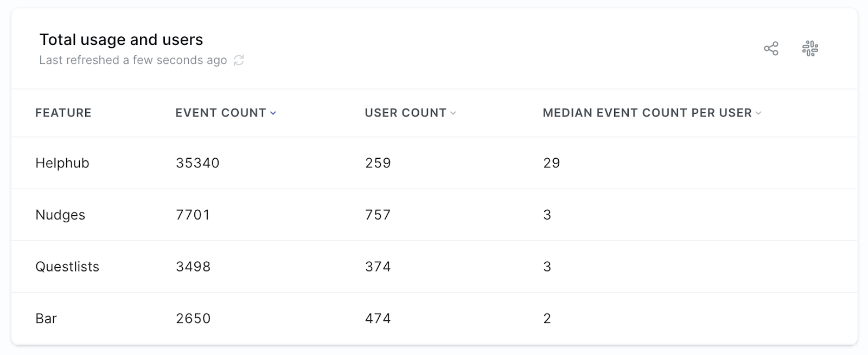Select the Bar feature row

(46, 319)
